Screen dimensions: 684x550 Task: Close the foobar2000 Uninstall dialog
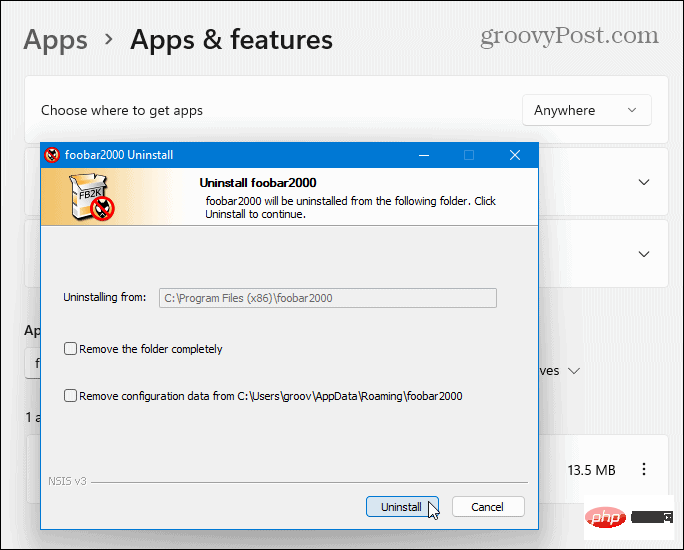click(x=515, y=155)
